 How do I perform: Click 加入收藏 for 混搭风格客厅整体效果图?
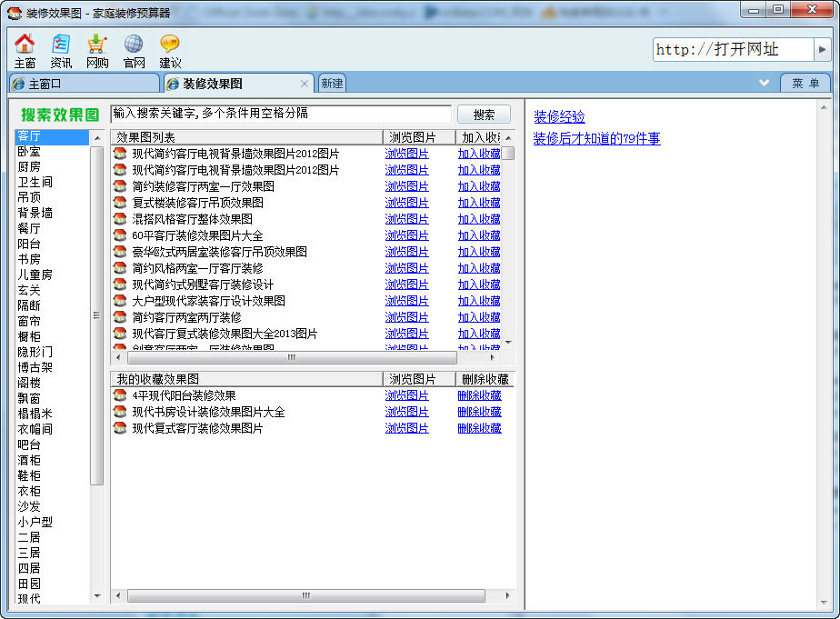479,219
